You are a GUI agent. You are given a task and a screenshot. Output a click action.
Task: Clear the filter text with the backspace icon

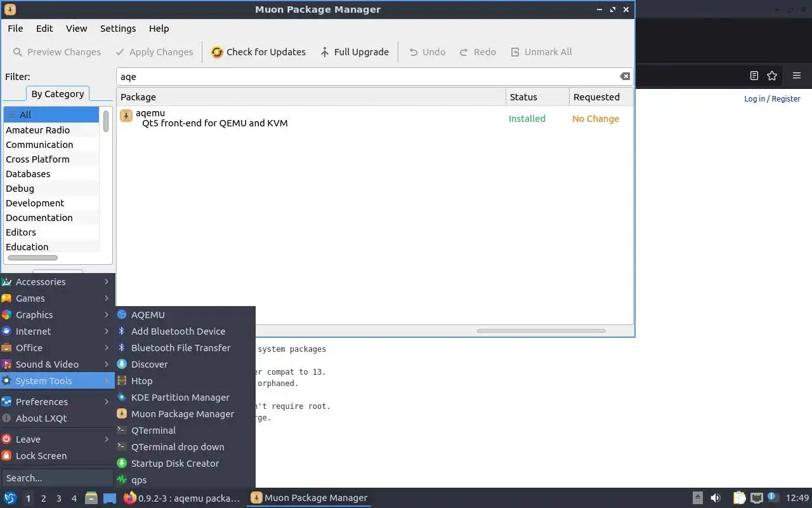[x=625, y=76]
